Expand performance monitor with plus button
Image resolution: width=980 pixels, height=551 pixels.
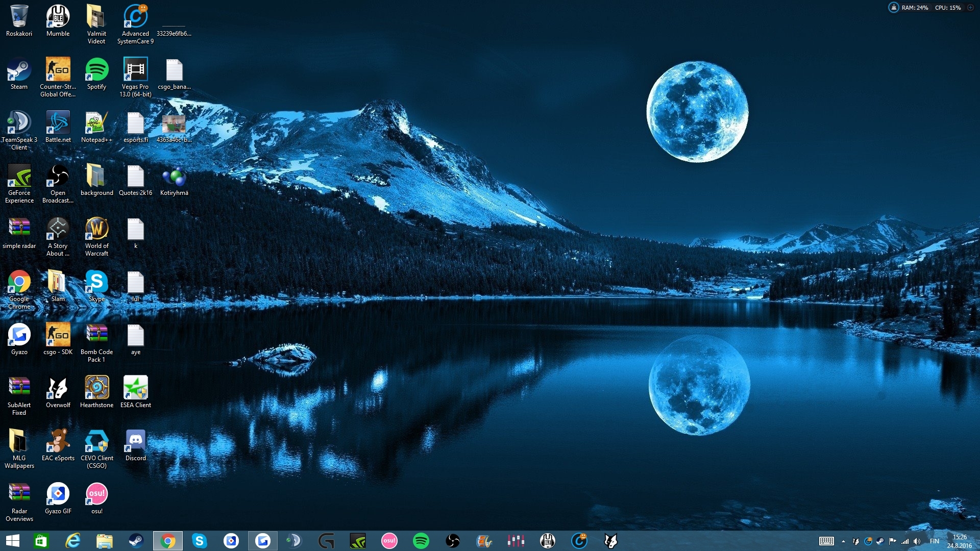(970, 8)
